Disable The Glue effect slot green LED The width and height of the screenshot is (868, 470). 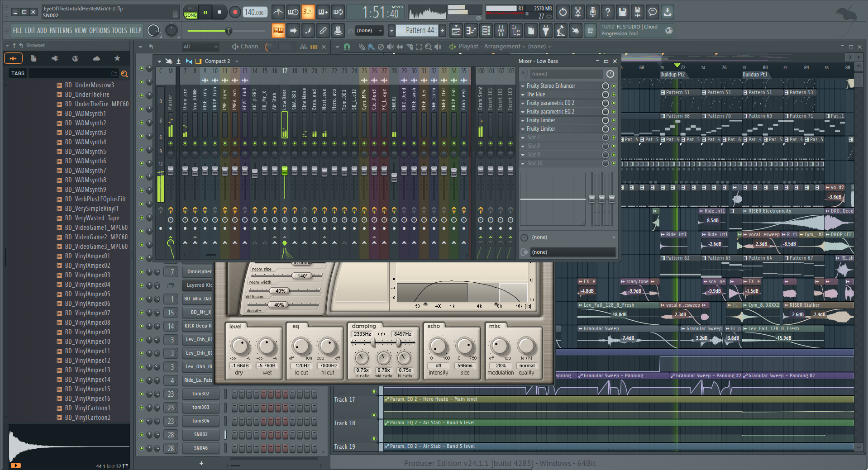pyautogui.click(x=614, y=95)
